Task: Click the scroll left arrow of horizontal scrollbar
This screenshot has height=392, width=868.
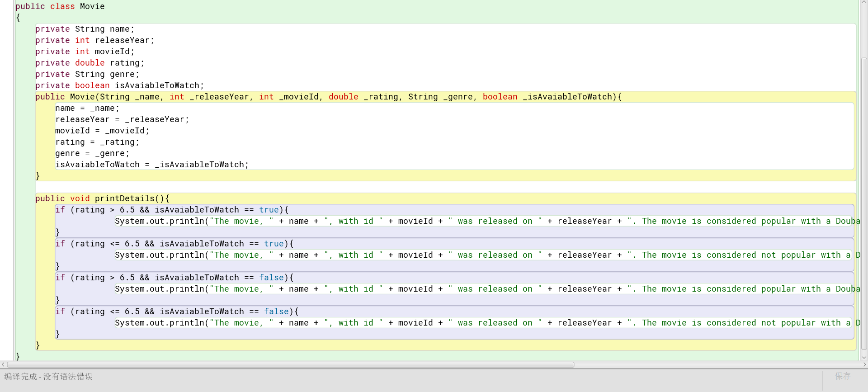Action: click(3, 364)
